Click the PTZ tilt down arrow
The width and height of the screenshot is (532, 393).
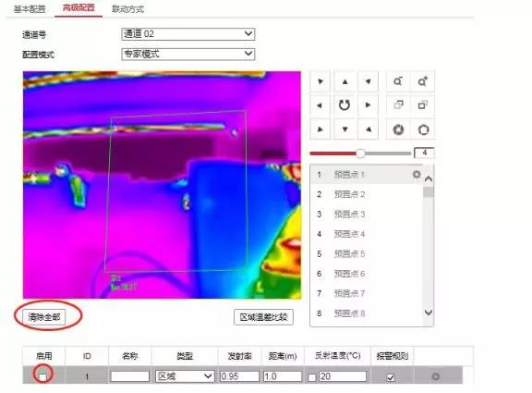pos(345,129)
